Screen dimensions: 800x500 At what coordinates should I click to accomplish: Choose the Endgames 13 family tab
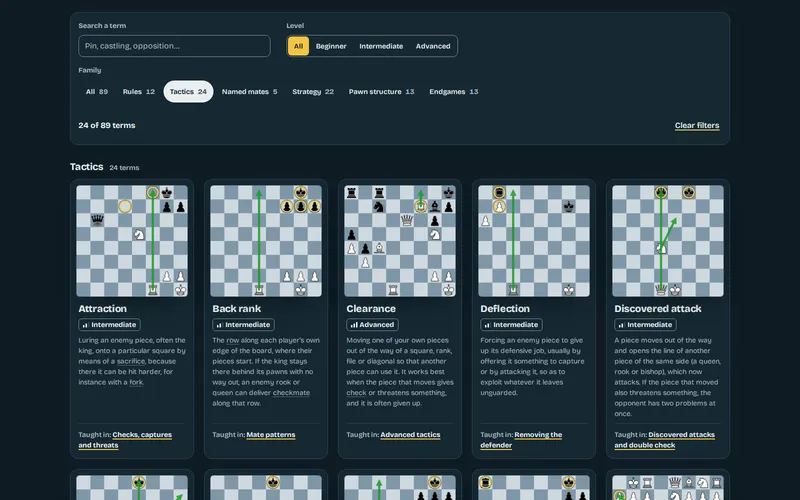[x=454, y=92]
